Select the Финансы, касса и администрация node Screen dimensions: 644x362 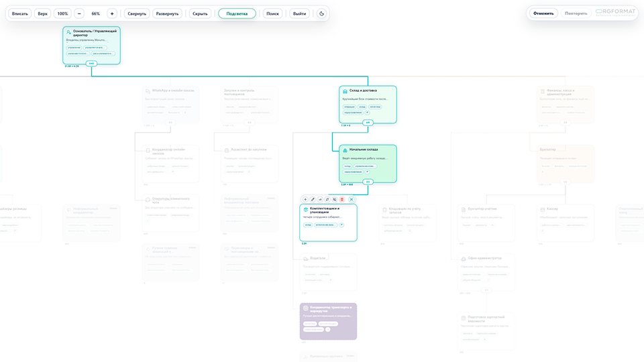coord(565,105)
